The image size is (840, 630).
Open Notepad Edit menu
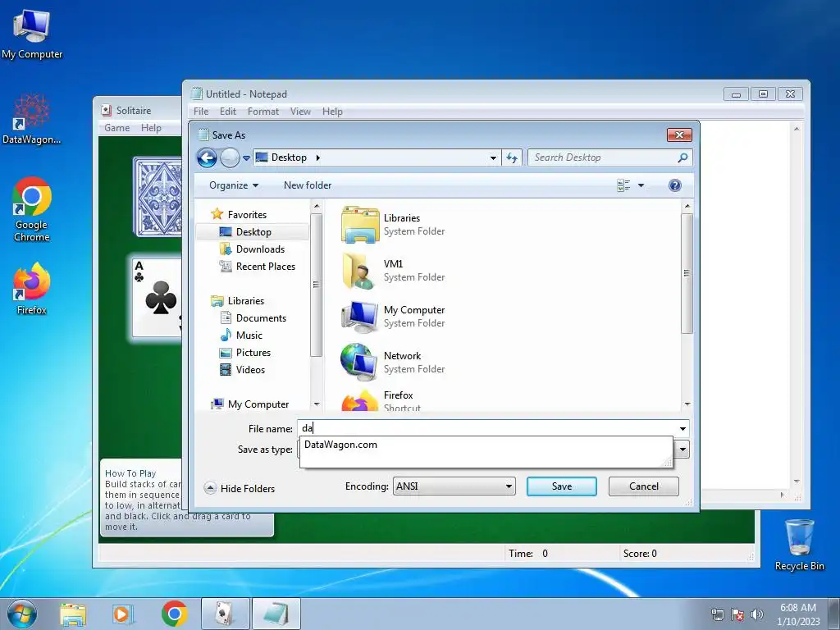[x=228, y=112]
